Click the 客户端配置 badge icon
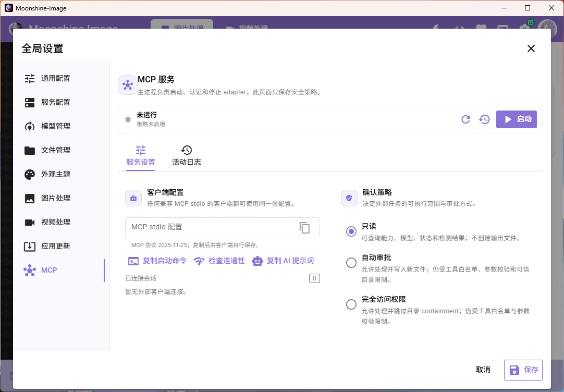This screenshot has height=392, width=564. (133, 198)
